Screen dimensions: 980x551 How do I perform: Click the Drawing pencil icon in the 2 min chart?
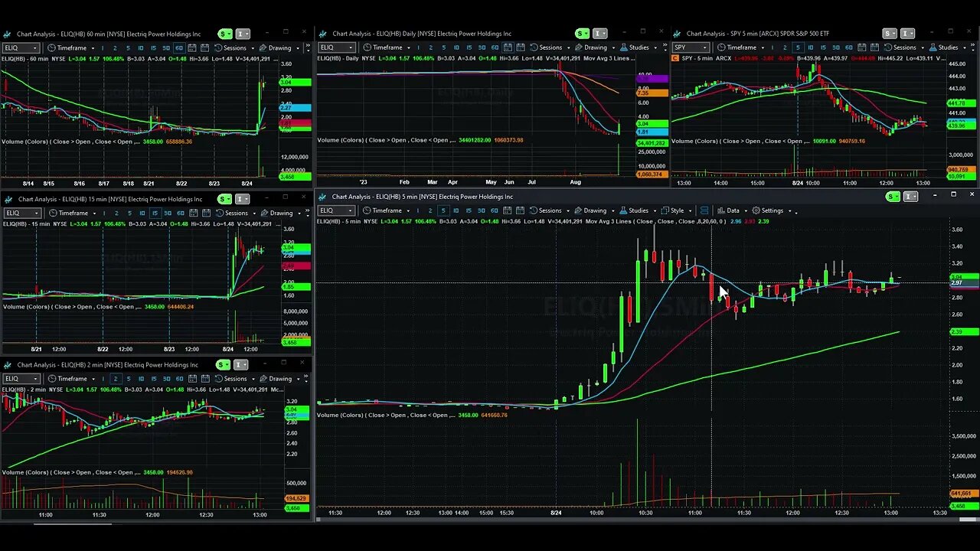264,379
